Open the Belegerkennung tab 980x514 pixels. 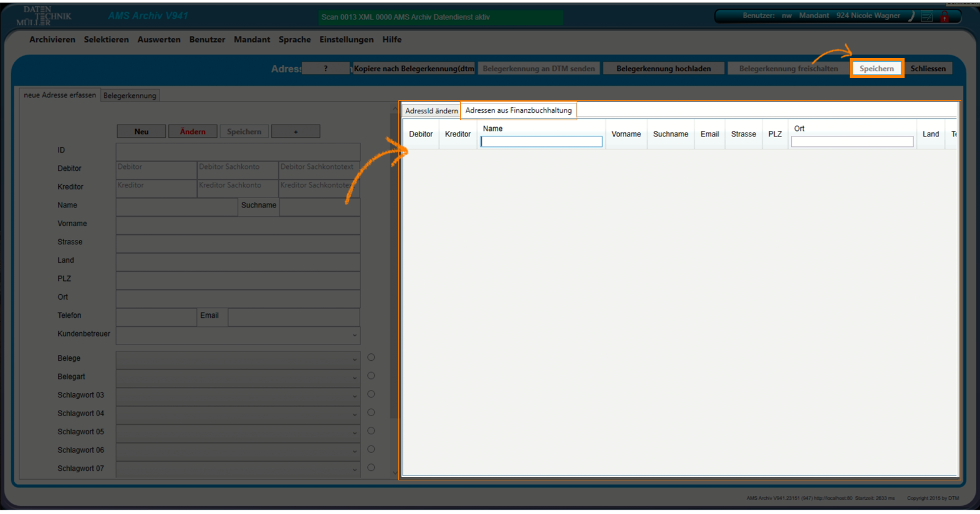point(130,95)
